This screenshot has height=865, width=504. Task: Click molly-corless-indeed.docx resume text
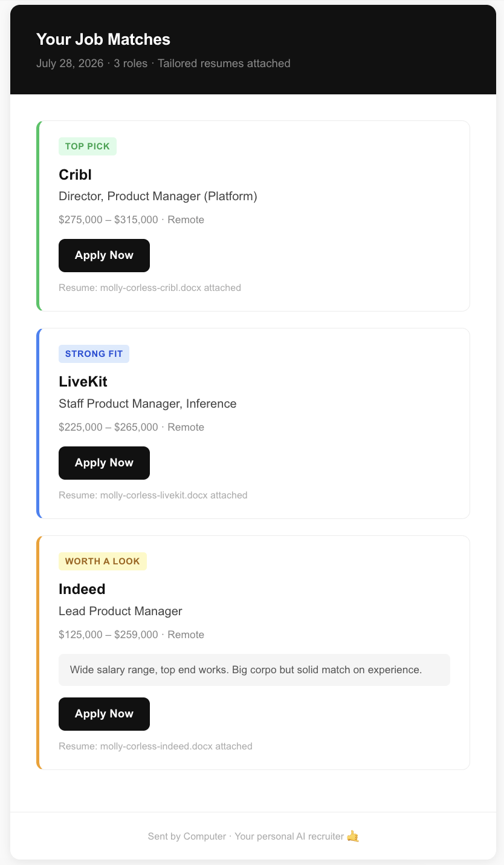156,746
